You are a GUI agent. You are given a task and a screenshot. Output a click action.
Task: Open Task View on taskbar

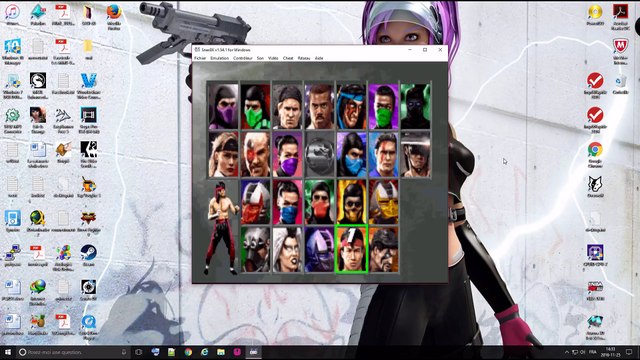pos(138,352)
